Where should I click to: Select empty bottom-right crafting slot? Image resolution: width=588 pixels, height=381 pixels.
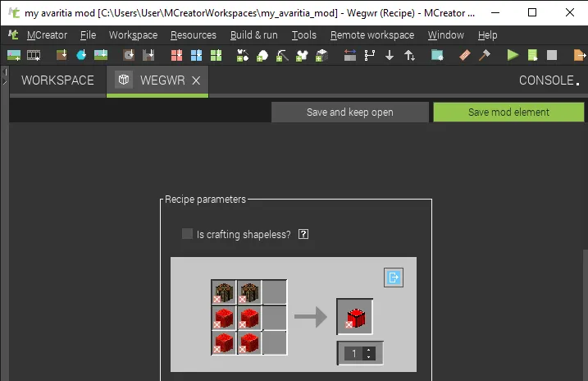click(275, 342)
